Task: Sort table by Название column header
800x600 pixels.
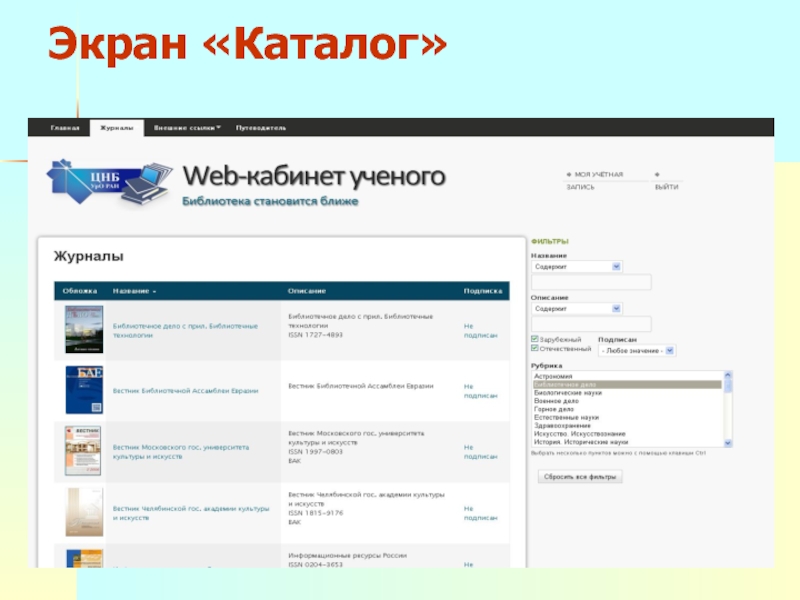Action: tap(134, 291)
